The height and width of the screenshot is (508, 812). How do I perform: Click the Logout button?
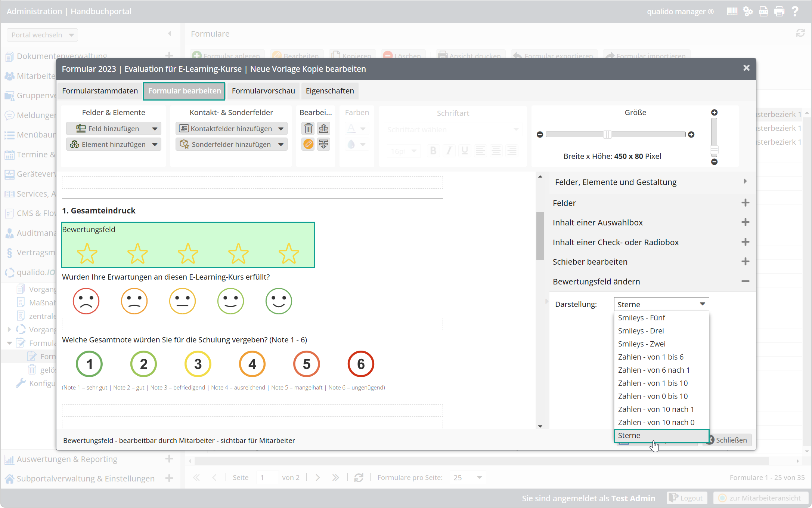pos(687,498)
